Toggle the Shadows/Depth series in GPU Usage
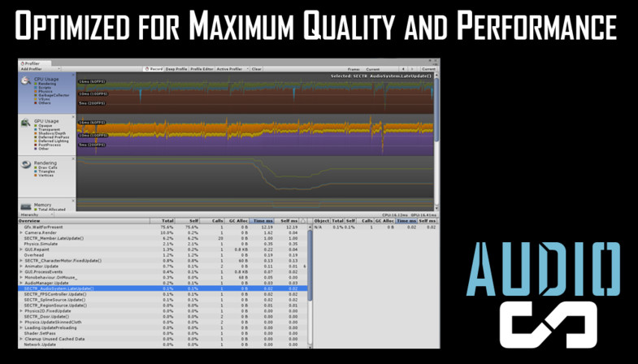Screen dimensions: 638x364 [x=50, y=133]
